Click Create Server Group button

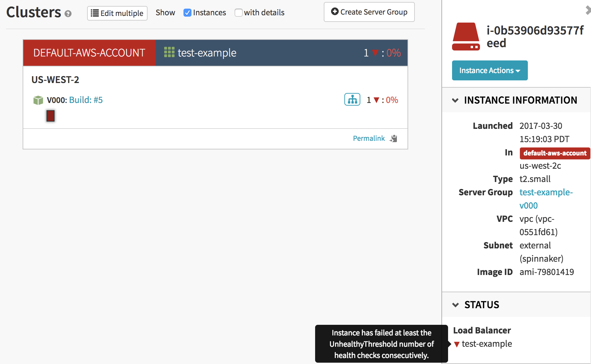369,12
